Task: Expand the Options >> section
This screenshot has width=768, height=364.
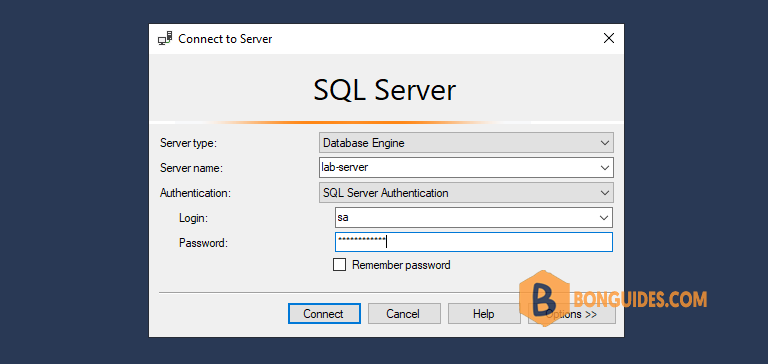Action: tap(572, 314)
